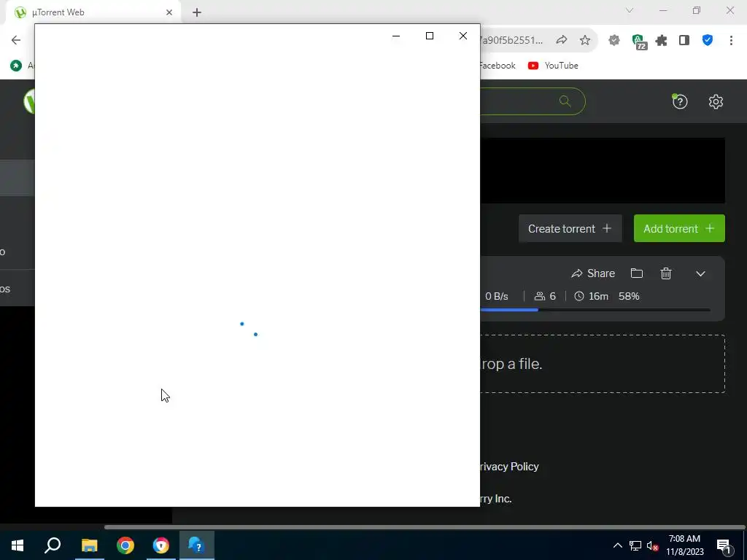Image resolution: width=747 pixels, height=560 pixels.
Task: Open clock showing 7:08 AM
Action: pyautogui.click(x=684, y=545)
